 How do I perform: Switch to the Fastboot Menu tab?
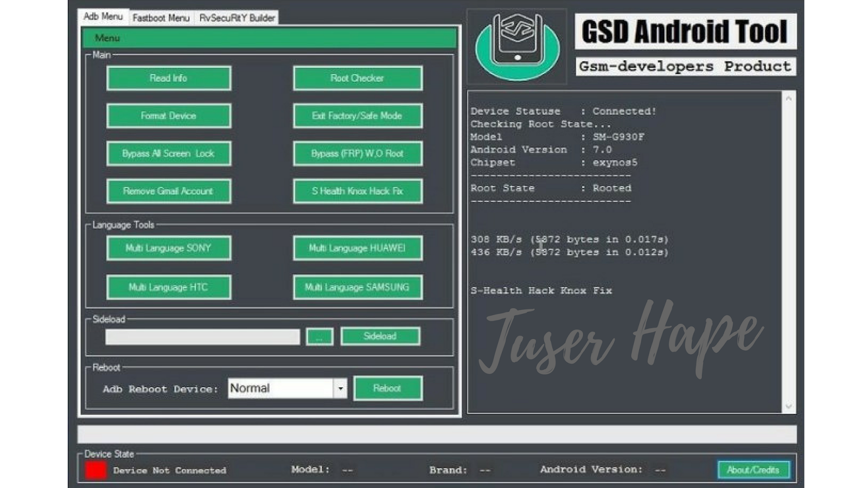161,17
